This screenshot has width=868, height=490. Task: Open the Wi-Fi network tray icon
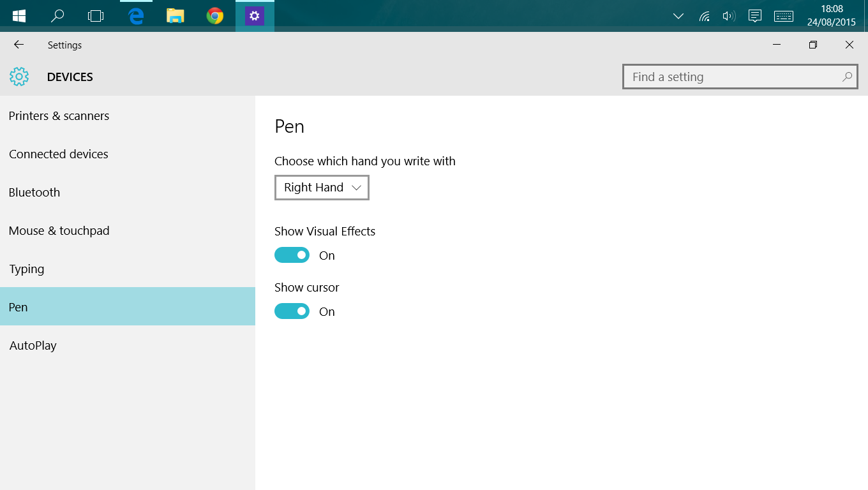(704, 16)
